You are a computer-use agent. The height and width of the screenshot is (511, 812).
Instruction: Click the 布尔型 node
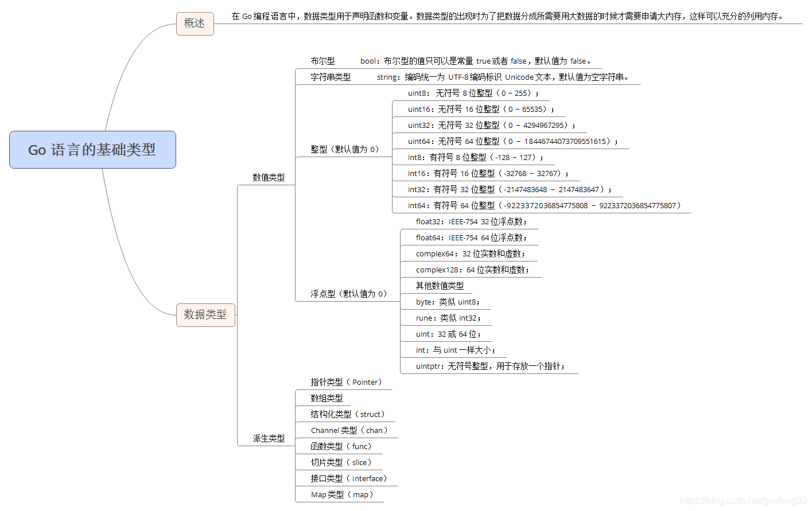(323, 61)
